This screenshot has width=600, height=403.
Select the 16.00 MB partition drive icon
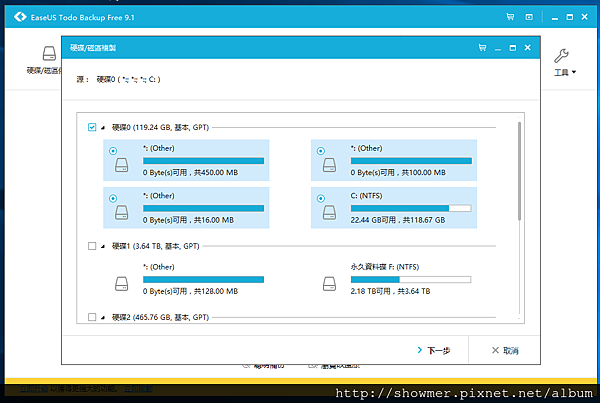click(x=122, y=212)
